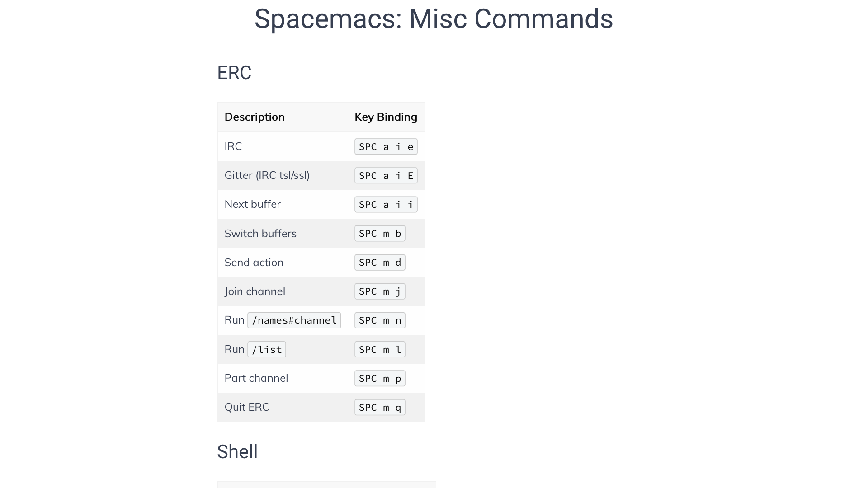Click the /names#channel code snippet
Viewport: 868px width, 488px height.
click(x=294, y=320)
